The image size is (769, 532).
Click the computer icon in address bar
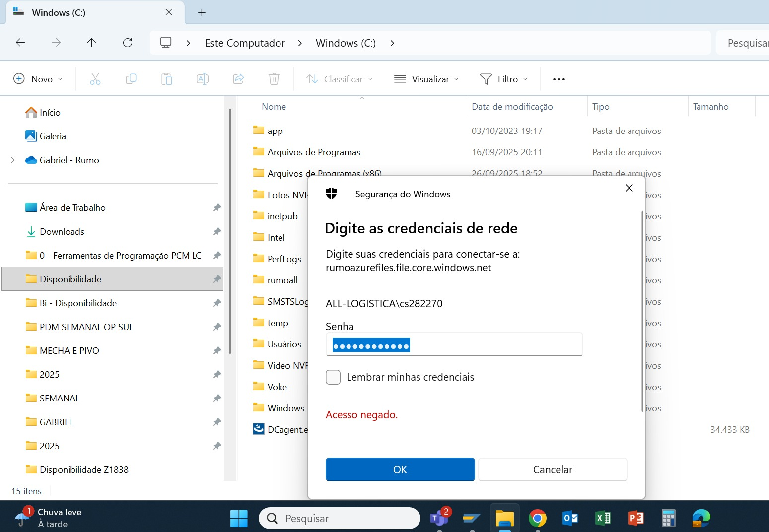point(166,43)
